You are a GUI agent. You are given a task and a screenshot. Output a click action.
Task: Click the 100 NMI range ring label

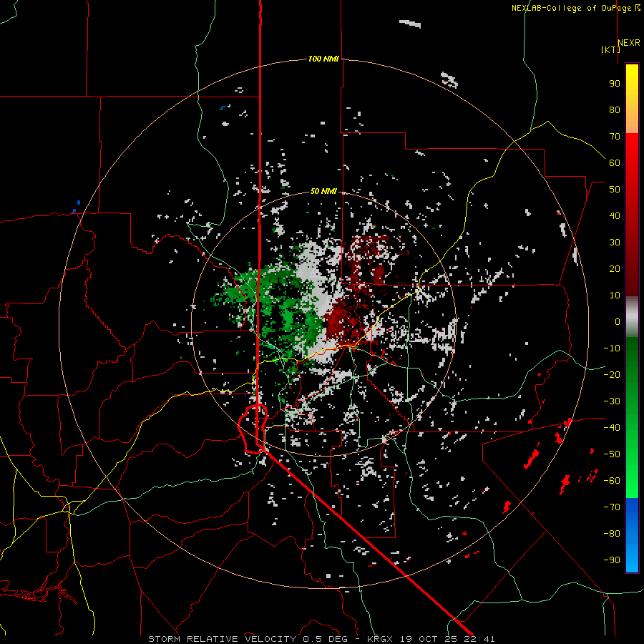coord(323,59)
